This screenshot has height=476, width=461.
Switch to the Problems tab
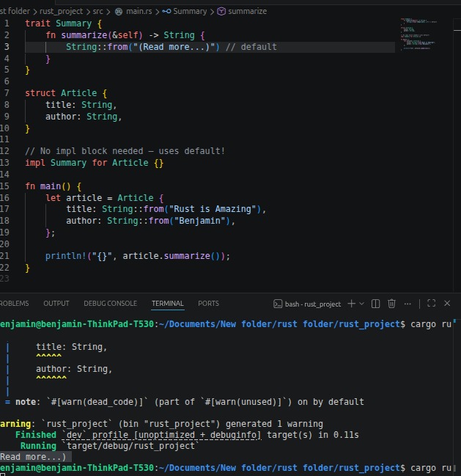pos(14,304)
